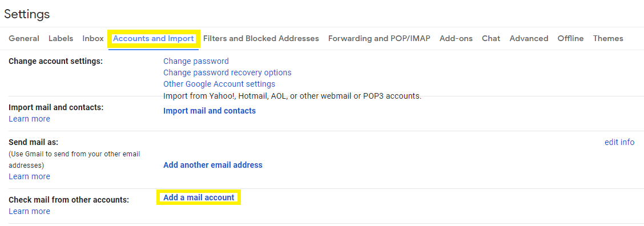Select the Advanced tab
The height and width of the screenshot is (226, 644).
pyautogui.click(x=529, y=39)
